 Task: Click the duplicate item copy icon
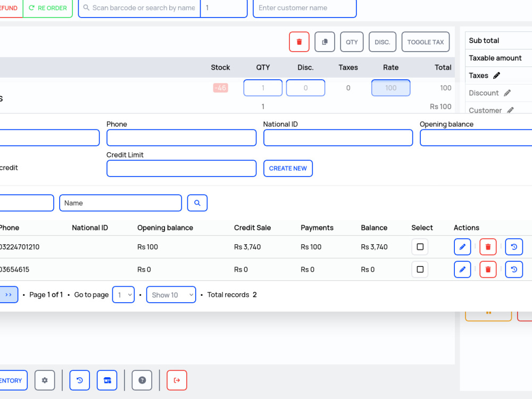(325, 41)
